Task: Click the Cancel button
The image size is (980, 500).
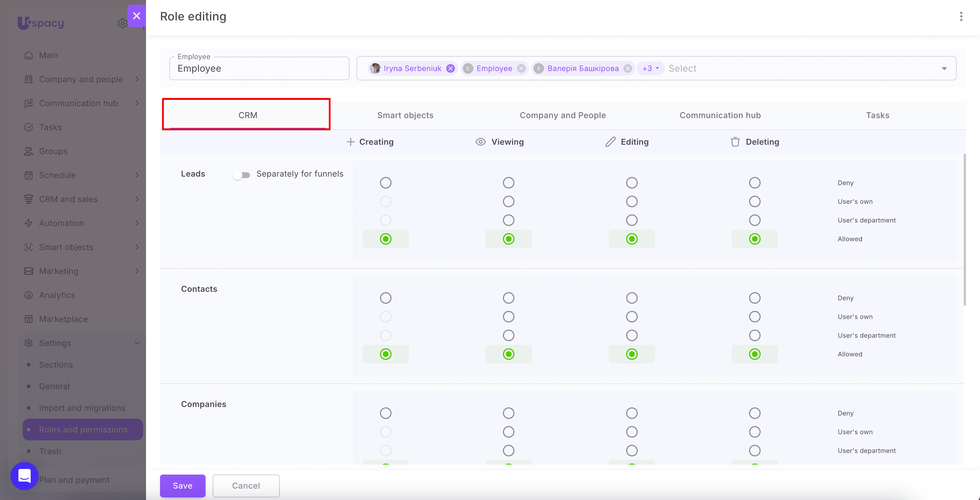Action: (246, 486)
